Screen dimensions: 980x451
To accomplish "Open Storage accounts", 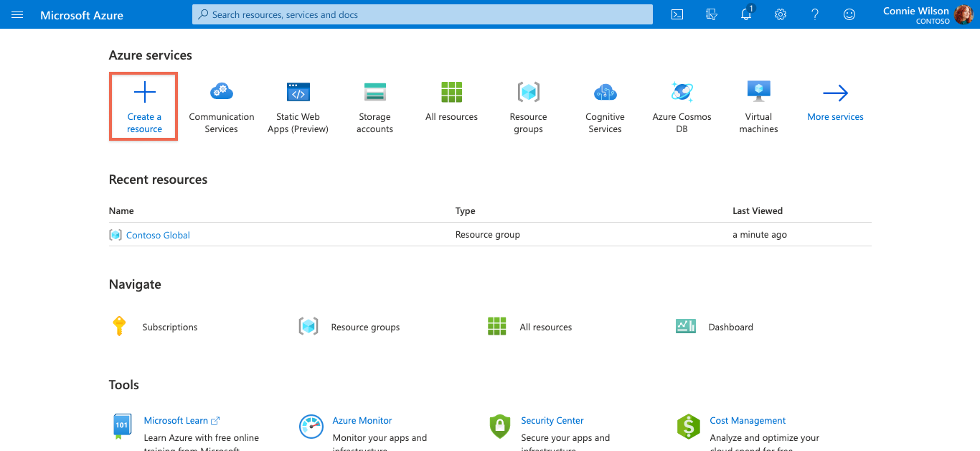I will click(374, 106).
